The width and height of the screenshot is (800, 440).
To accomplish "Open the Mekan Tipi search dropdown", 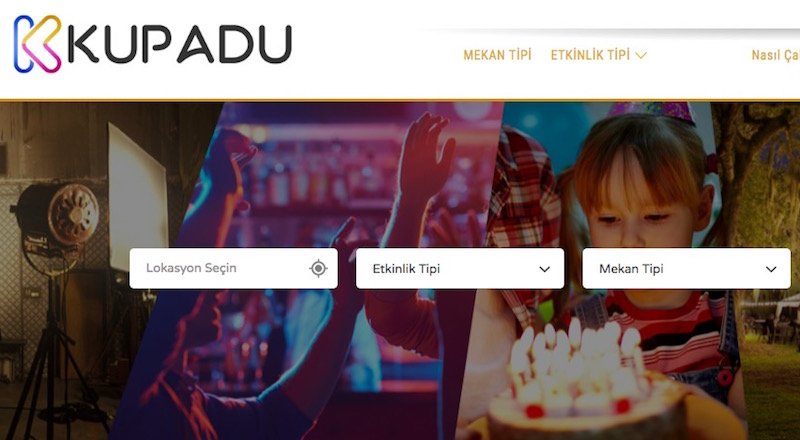I will coord(686,268).
